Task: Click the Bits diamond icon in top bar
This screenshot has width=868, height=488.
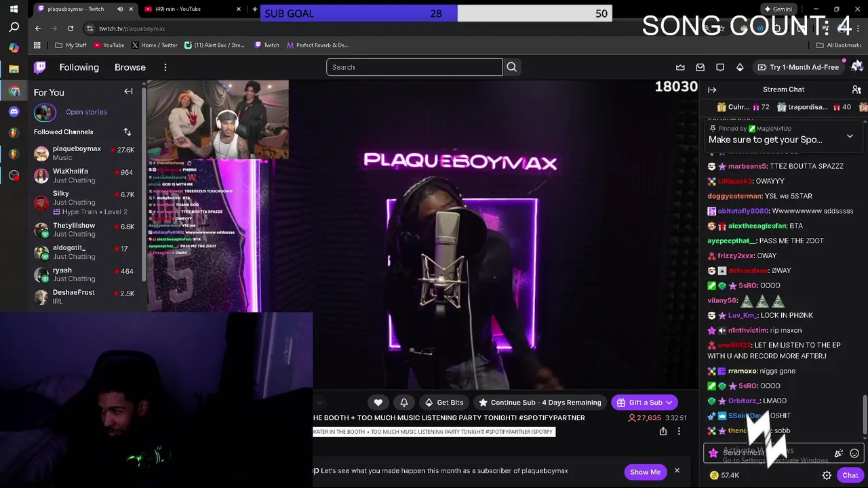Action: tap(740, 67)
